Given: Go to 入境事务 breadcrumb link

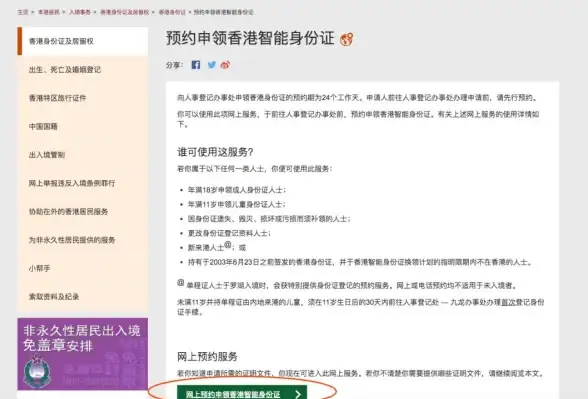Looking at the screenshot, I should coord(80,12).
